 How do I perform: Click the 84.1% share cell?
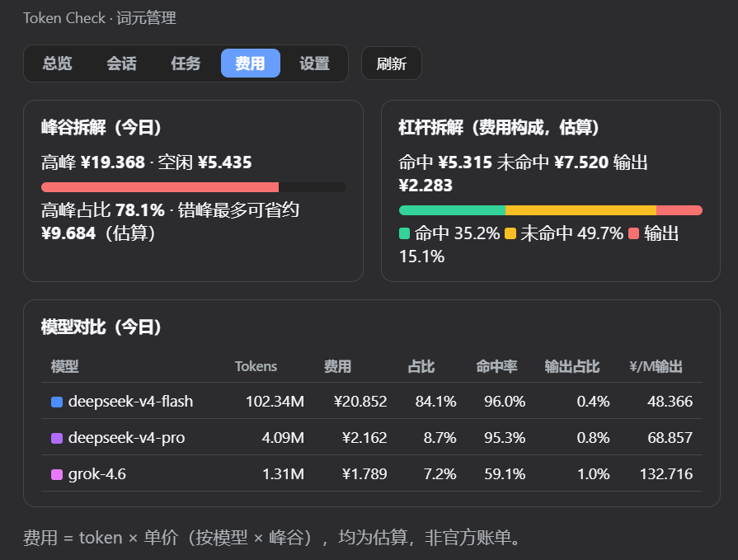click(436, 402)
